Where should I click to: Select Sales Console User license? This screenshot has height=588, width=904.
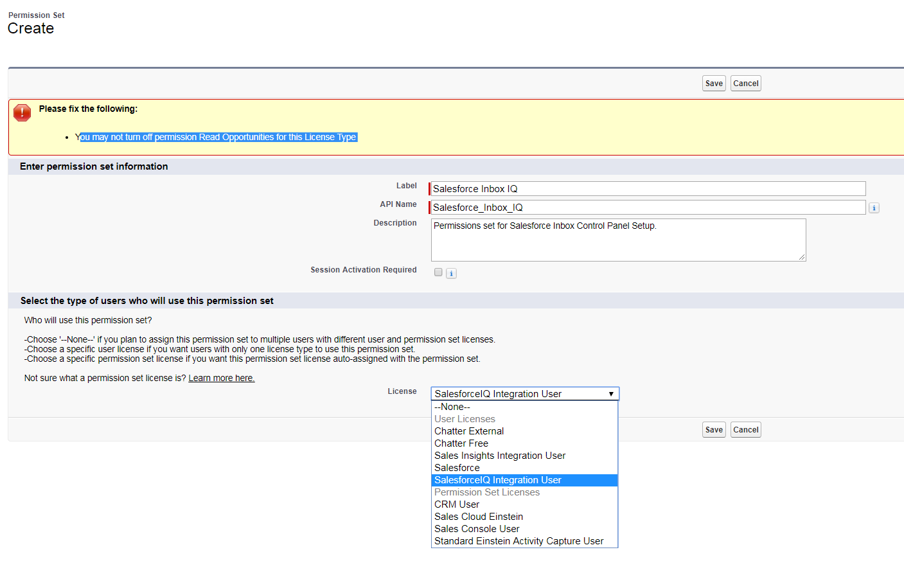pyautogui.click(x=524, y=529)
